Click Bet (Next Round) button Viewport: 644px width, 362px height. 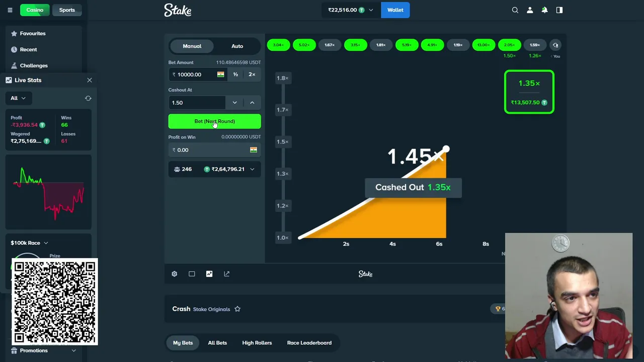[215, 121]
